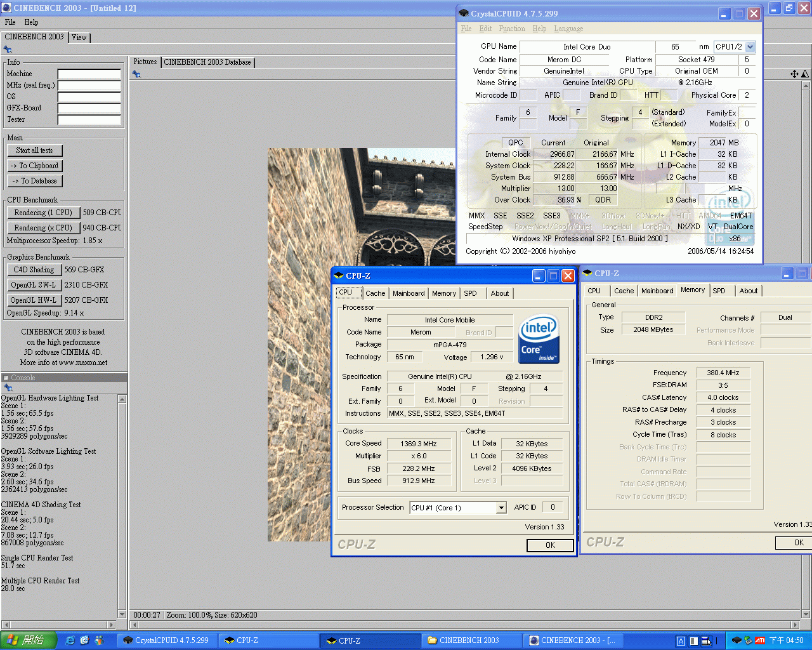Image resolution: width=812 pixels, height=650 pixels.
Task: Click the third quick launch icon
Action: [x=99, y=640]
